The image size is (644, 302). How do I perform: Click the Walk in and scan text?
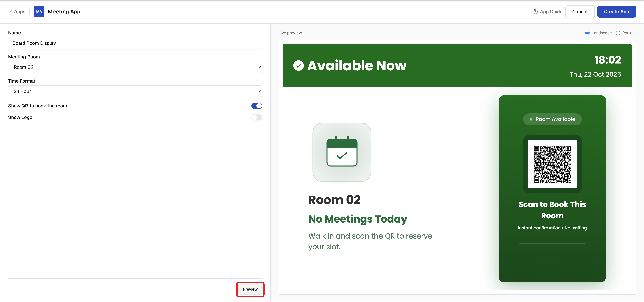click(x=370, y=241)
